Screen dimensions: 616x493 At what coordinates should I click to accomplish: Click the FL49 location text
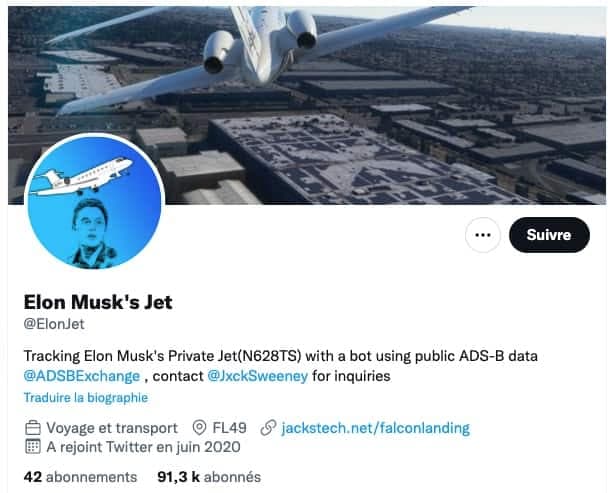click(x=231, y=428)
